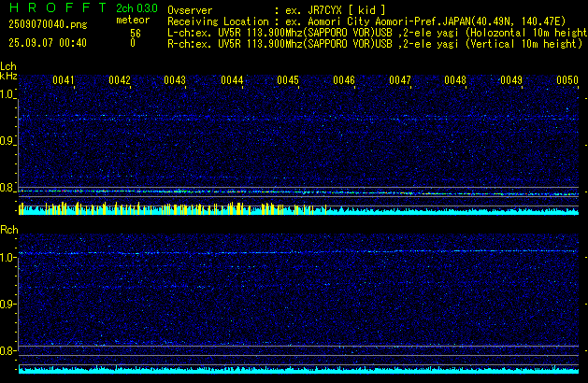Select the filename 2509070040.png
Image resolution: width=588 pixels, height=383 pixels.
48,24
